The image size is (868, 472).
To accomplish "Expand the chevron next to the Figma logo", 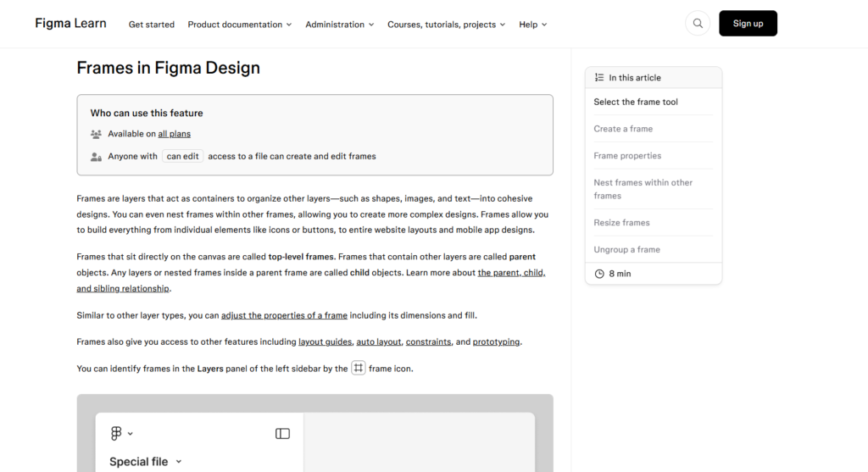I will tap(130, 434).
